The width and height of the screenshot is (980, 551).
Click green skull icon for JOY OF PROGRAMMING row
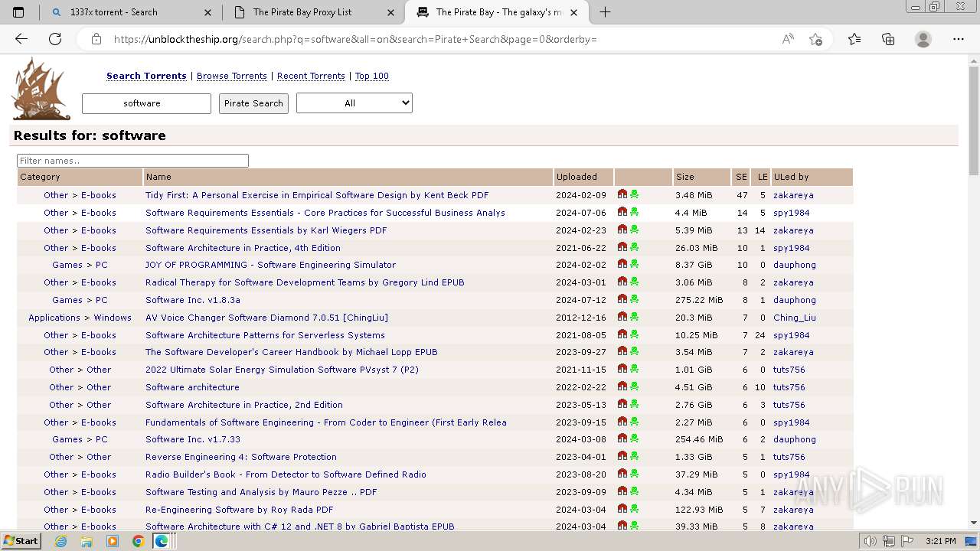(634, 264)
